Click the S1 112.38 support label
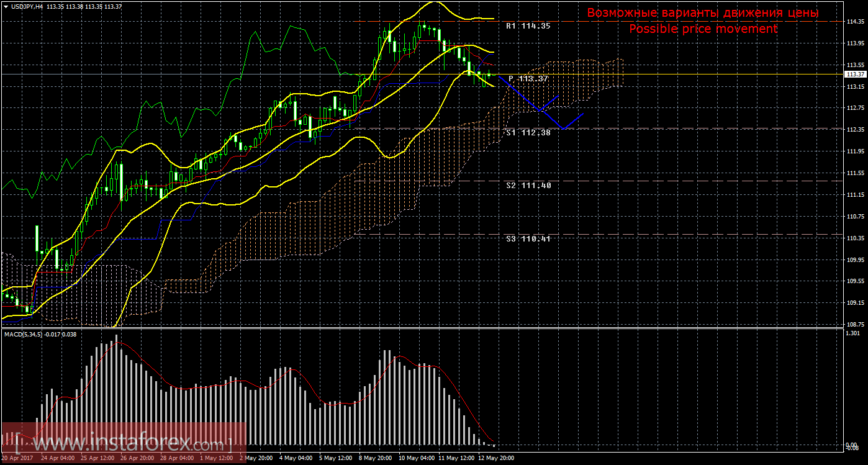The height and width of the screenshot is (465, 868). [x=528, y=132]
